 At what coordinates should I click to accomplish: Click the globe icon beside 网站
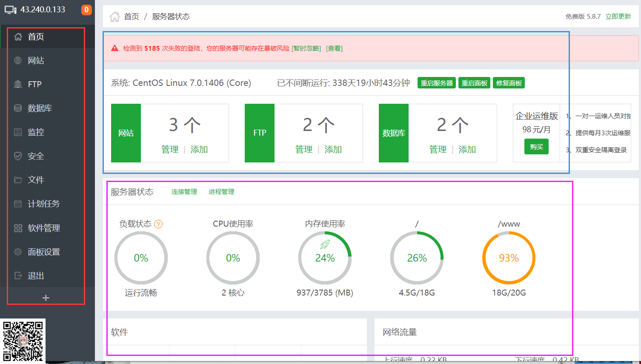(x=18, y=60)
